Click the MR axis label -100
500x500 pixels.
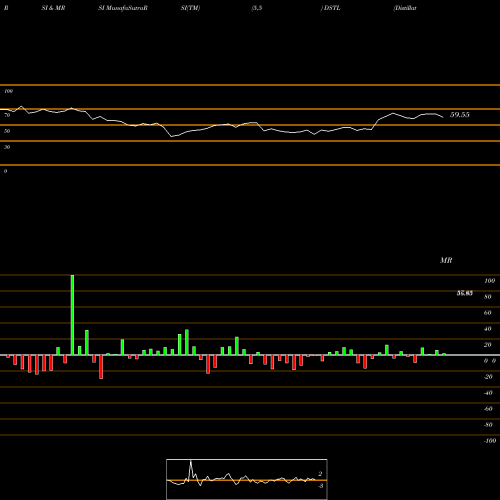[x=490, y=441]
